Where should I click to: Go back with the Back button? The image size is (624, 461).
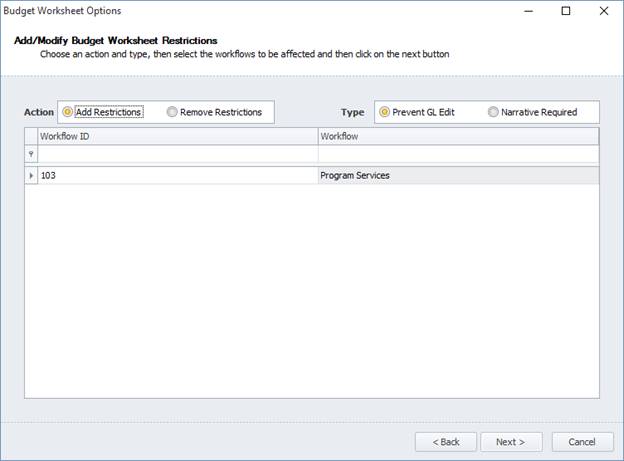point(445,441)
